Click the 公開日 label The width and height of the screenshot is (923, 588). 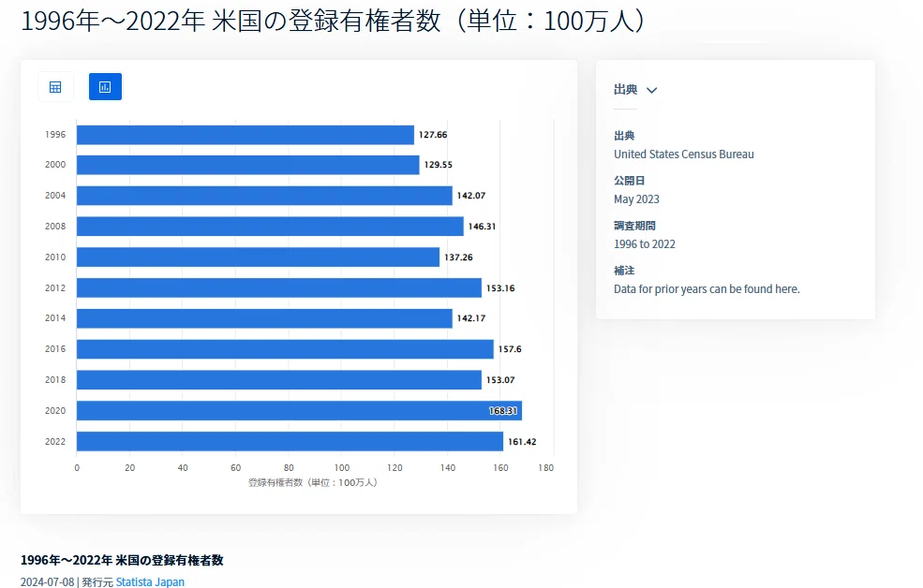tap(630, 181)
